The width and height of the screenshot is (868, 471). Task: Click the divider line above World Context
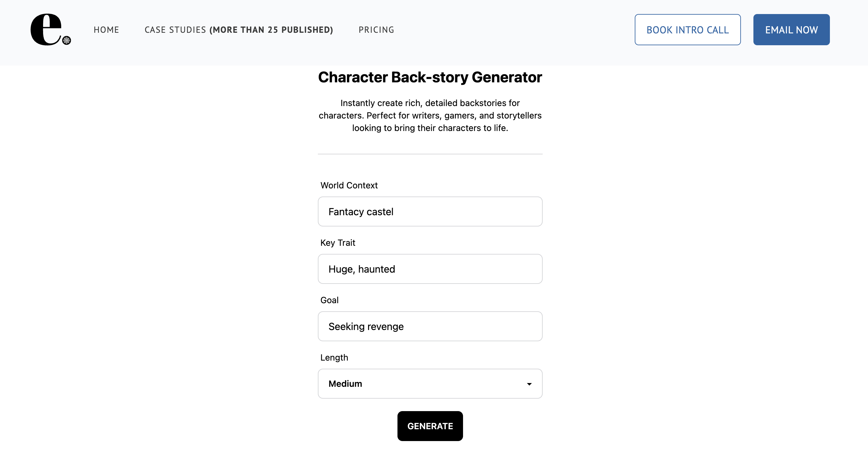(x=430, y=154)
